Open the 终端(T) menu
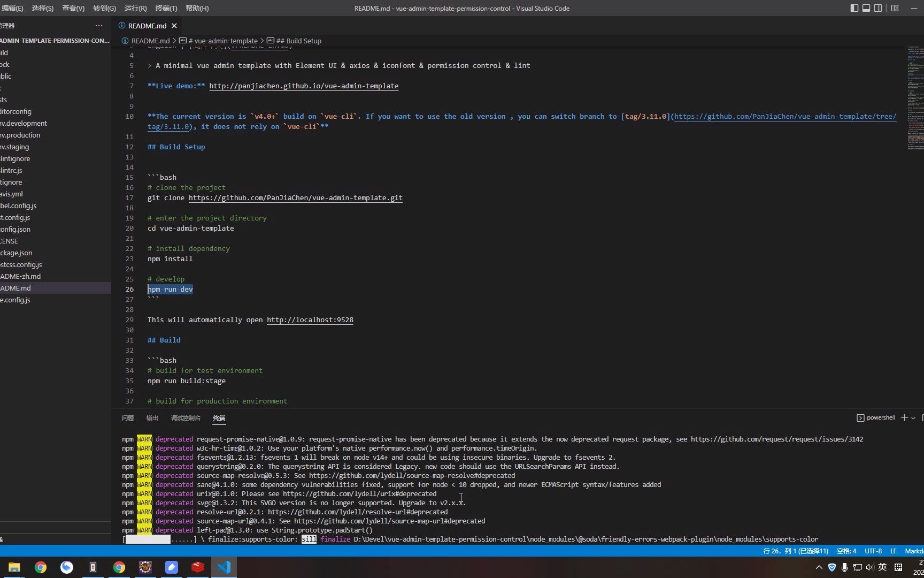 point(166,8)
